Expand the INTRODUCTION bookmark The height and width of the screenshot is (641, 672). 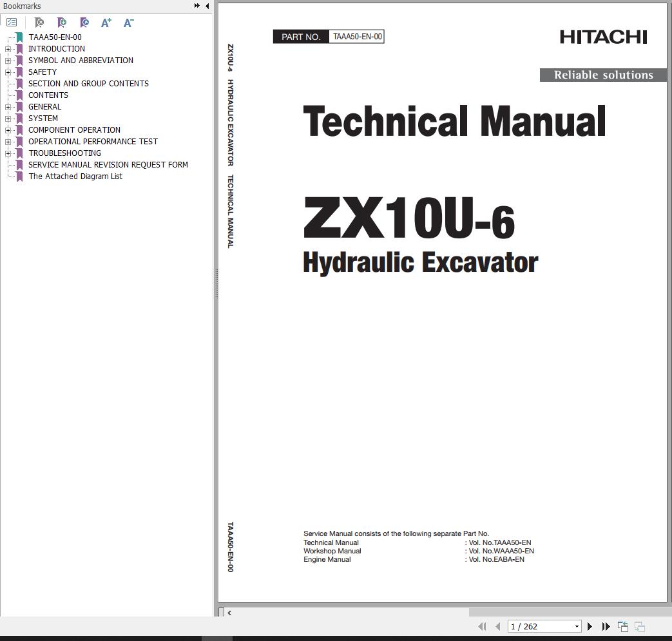tap(8, 49)
